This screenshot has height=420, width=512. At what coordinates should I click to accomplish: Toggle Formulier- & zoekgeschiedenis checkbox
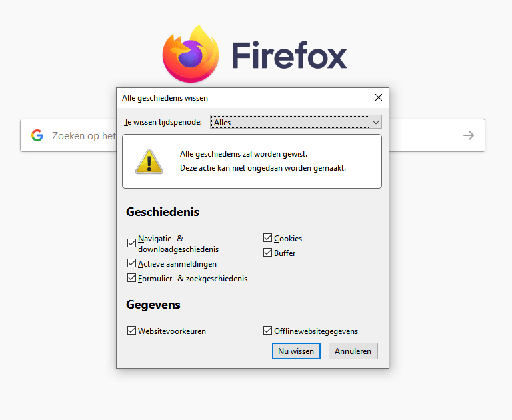[131, 278]
